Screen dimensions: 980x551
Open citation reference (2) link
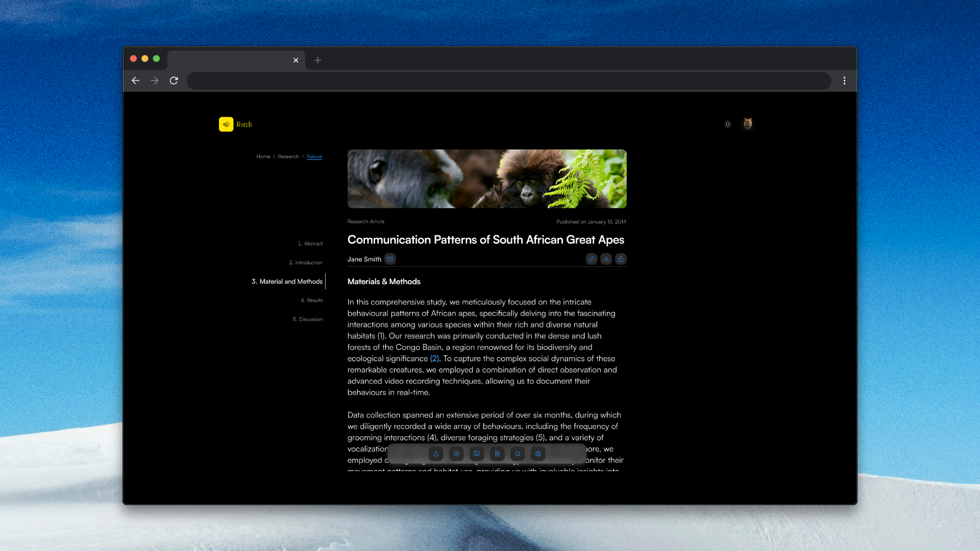434,359
